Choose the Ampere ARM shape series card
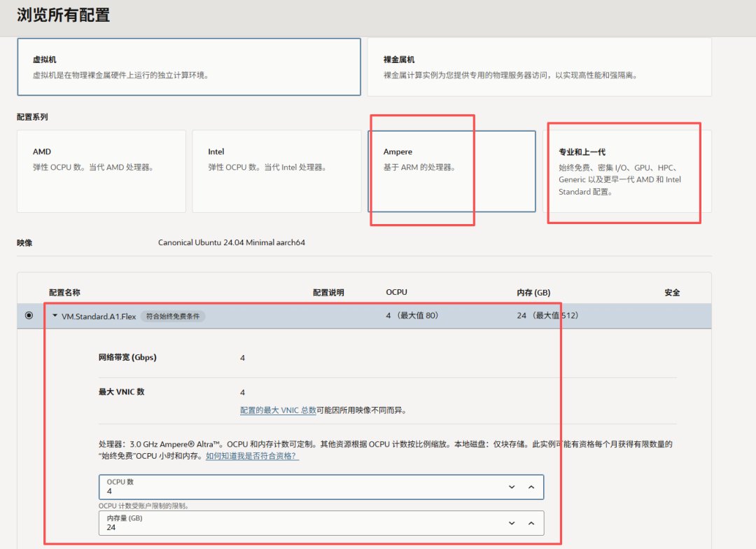 (x=451, y=172)
